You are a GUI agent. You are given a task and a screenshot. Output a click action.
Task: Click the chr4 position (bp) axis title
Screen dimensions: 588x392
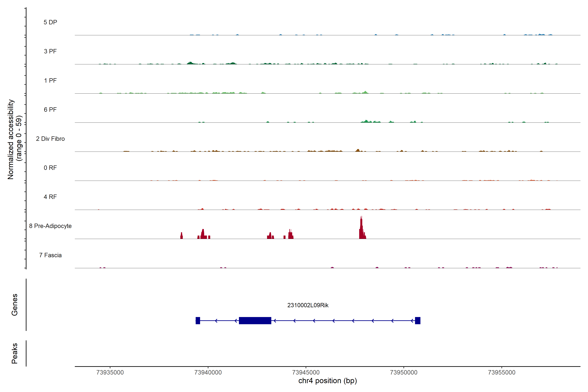point(327,381)
